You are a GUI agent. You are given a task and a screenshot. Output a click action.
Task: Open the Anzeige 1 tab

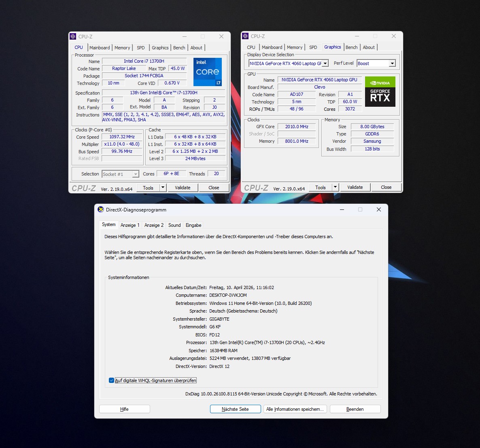point(130,225)
